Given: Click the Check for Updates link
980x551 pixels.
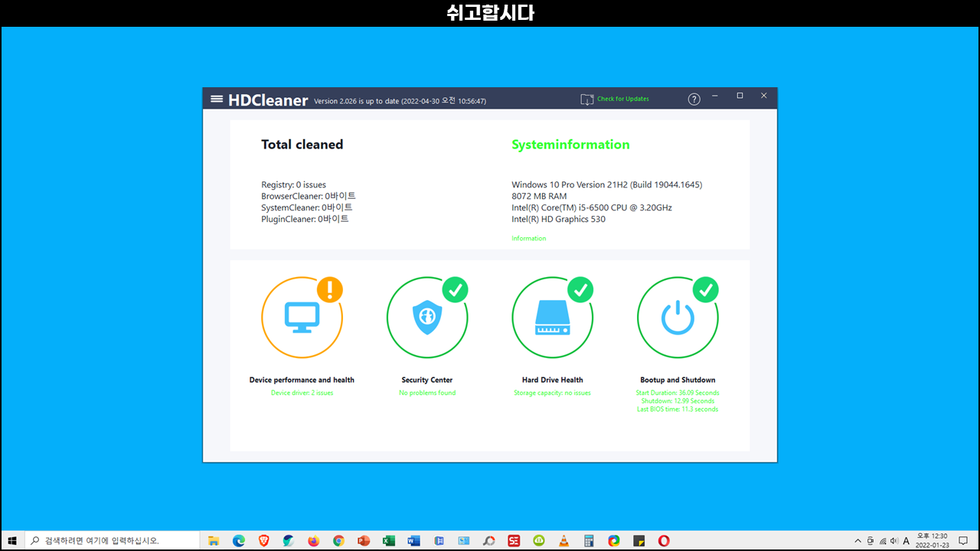Looking at the screenshot, I should click(x=623, y=99).
